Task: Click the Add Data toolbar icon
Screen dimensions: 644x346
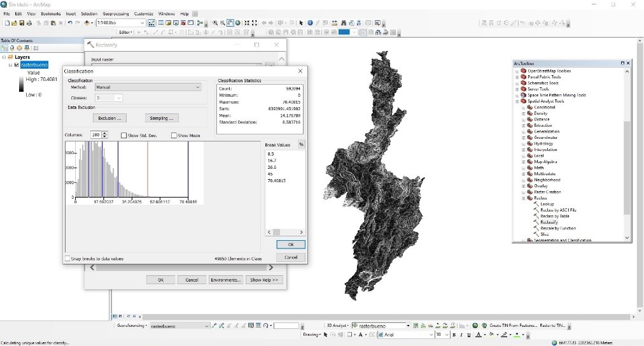Action: coord(88,23)
